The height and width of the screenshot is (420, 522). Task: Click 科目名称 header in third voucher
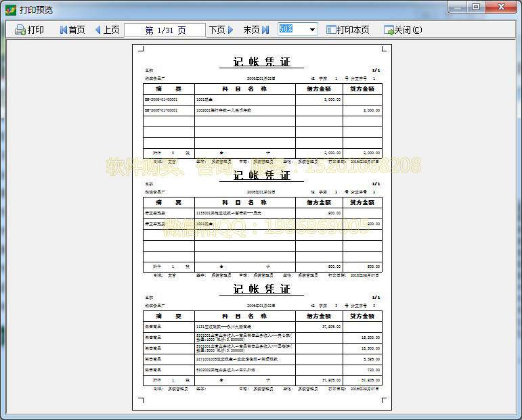(244, 316)
